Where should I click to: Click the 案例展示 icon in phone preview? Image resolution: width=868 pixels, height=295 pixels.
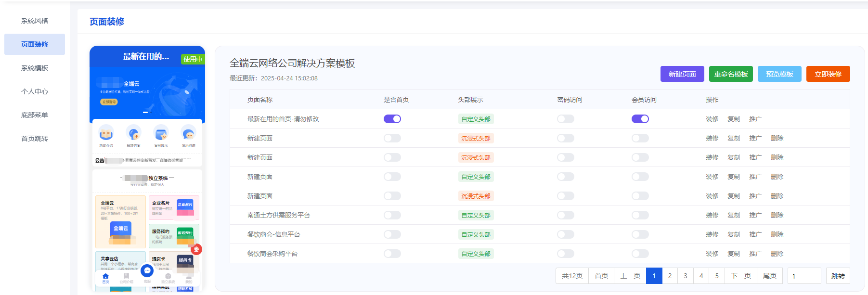point(161,133)
